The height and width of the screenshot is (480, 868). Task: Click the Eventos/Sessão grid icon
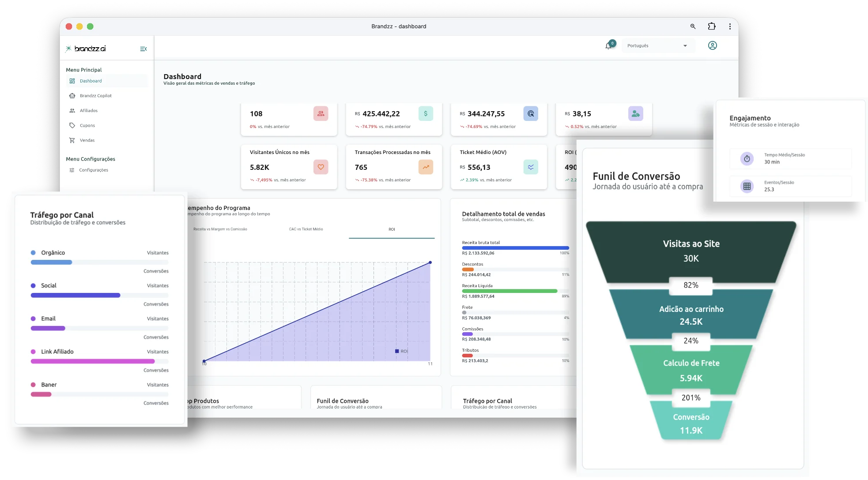[746, 186]
